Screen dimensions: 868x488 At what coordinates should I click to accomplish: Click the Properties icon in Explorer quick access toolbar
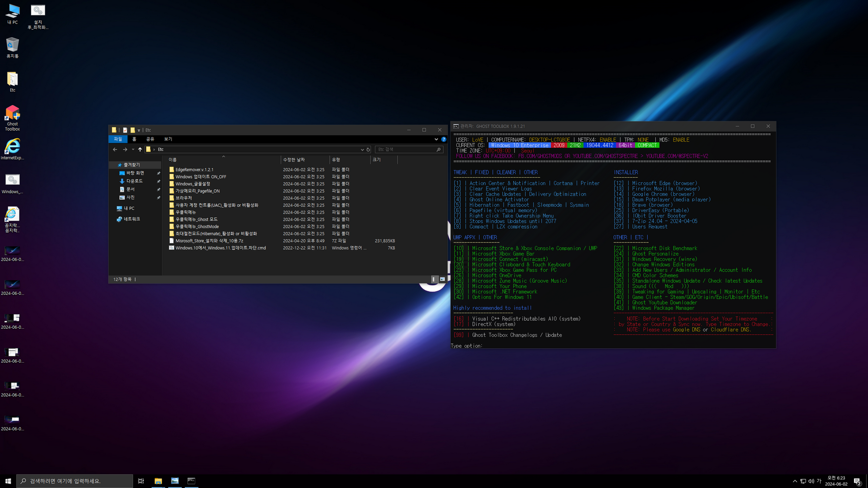125,130
